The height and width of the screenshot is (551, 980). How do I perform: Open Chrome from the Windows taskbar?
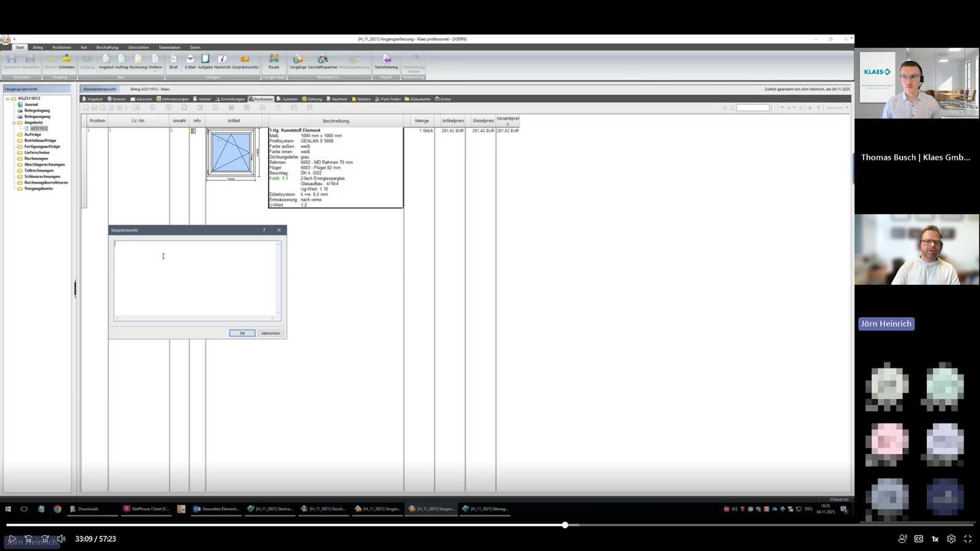point(57,509)
